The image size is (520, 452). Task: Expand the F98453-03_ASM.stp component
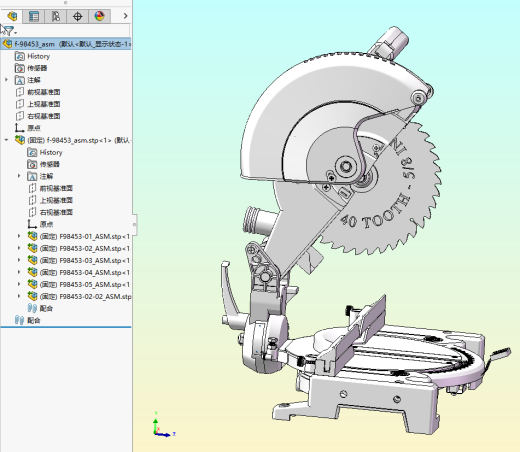(19, 260)
